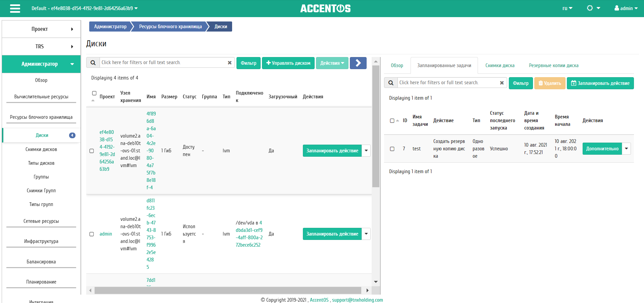The width and height of the screenshot is (644, 303).
Task: Click the horizontal scrollbar of disks table
Action: click(228, 290)
